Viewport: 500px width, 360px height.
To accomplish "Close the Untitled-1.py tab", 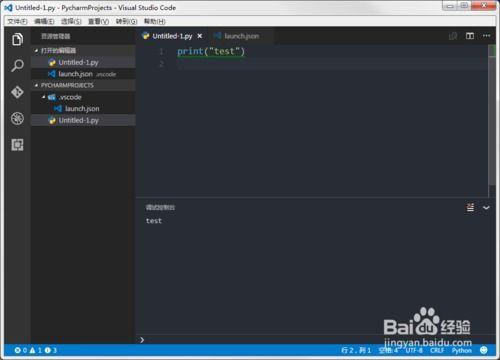I will coord(200,36).
